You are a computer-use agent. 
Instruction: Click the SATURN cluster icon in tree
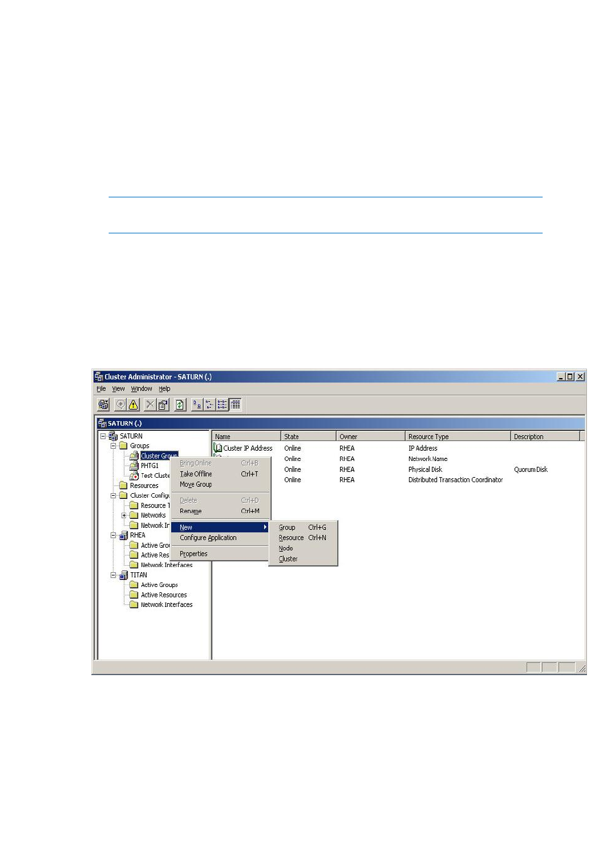[x=113, y=436]
